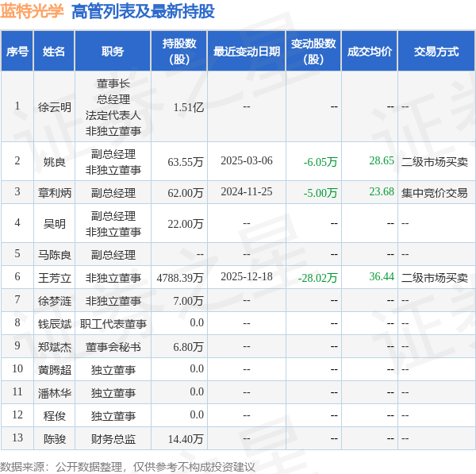Click the 高管列表及最新持股 heading
The width and height of the screenshot is (476, 474).
coord(143,11)
